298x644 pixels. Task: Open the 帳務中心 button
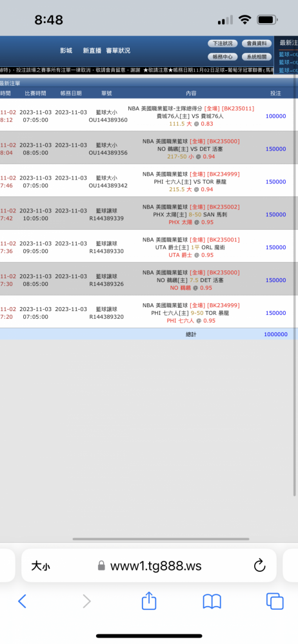(223, 57)
